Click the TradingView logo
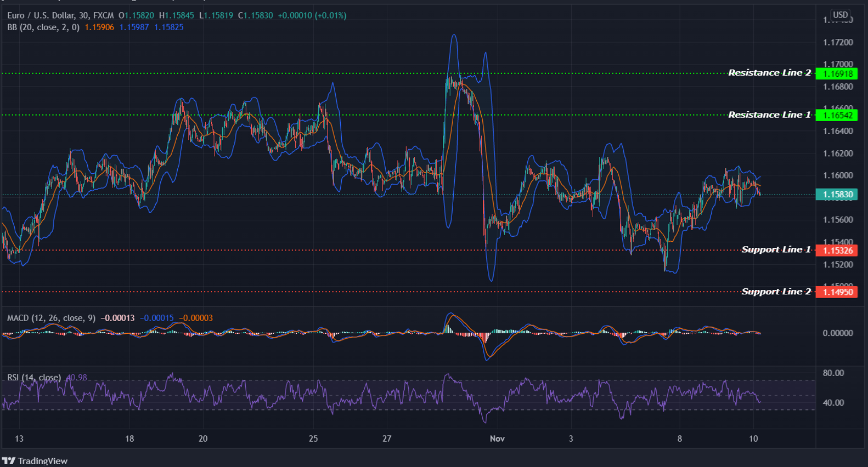 click(35, 461)
